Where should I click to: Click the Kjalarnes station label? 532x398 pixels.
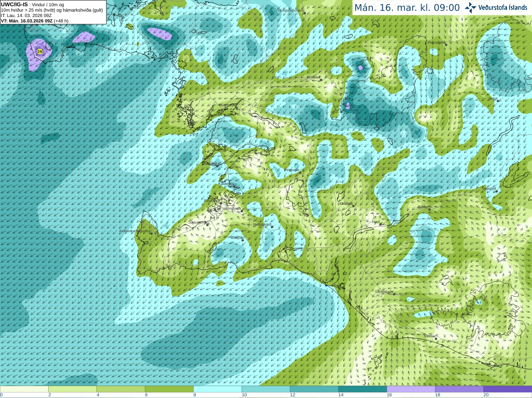pos(226,183)
